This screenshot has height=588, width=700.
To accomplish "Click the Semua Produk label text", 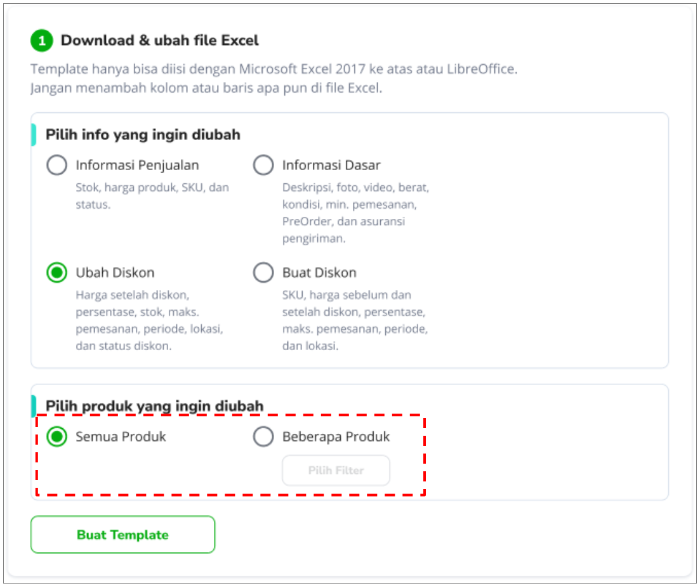I will tap(121, 436).
